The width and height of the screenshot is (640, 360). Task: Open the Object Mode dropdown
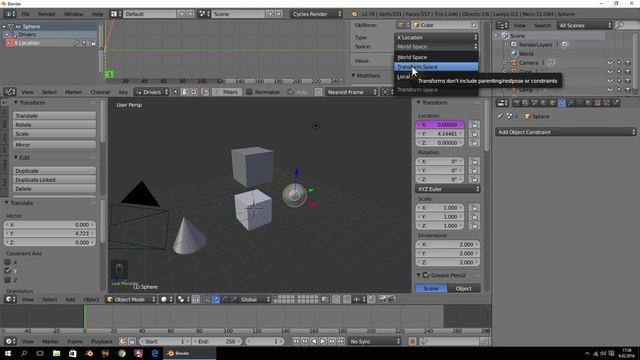pos(131,299)
